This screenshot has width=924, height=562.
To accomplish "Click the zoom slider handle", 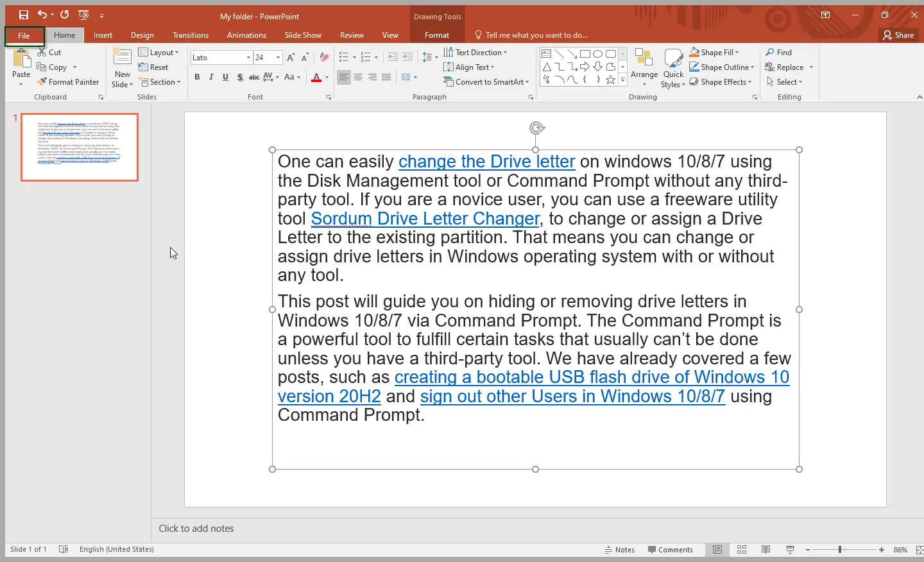I will tap(839, 550).
